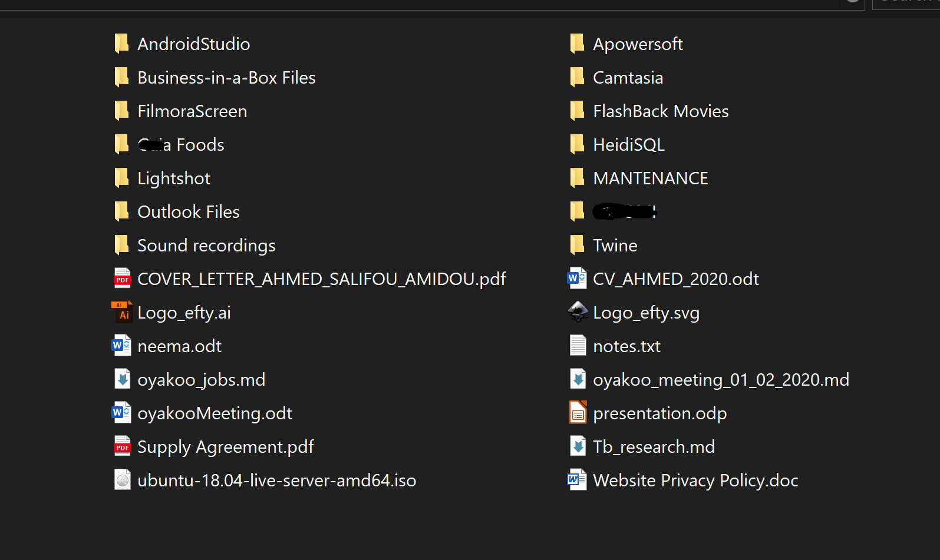Select the FilmoraScreen folder name
Image resolution: width=940 pixels, height=560 pixels.
192,111
